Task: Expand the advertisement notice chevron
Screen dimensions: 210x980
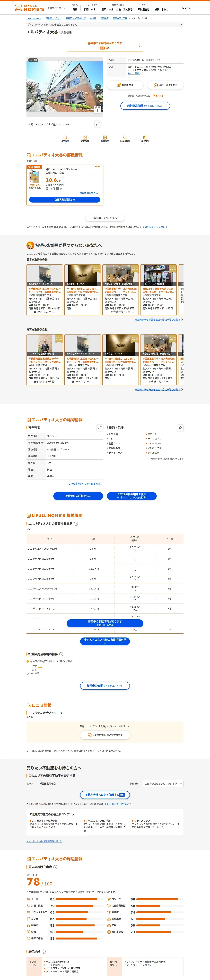Action: [x=181, y=25]
